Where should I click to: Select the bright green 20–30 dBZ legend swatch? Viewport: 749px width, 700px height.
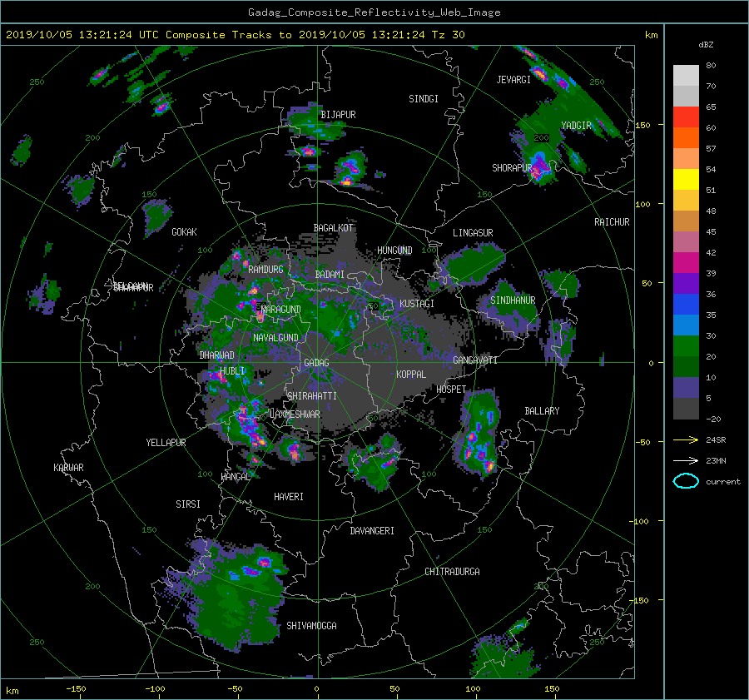[x=686, y=346]
